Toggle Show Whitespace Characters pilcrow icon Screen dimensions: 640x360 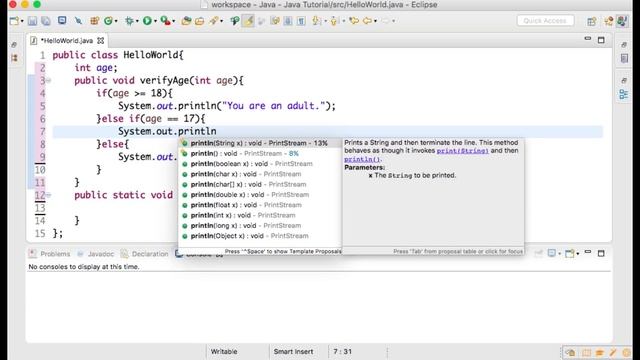pyautogui.click(x=301, y=21)
